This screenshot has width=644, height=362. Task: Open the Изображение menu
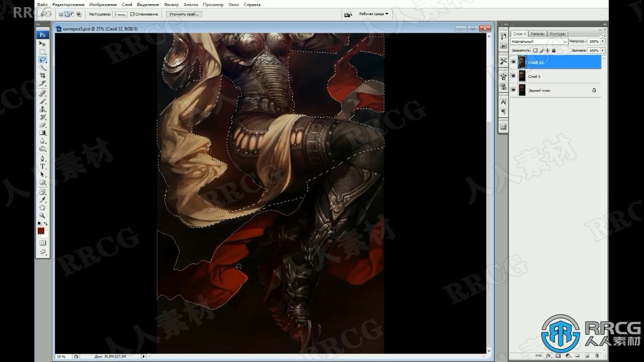click(103, 5)
